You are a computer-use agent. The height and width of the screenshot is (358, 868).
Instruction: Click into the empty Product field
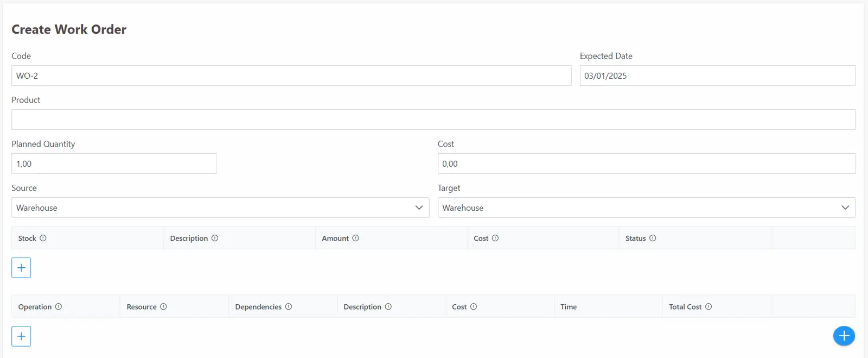[433, 120]
